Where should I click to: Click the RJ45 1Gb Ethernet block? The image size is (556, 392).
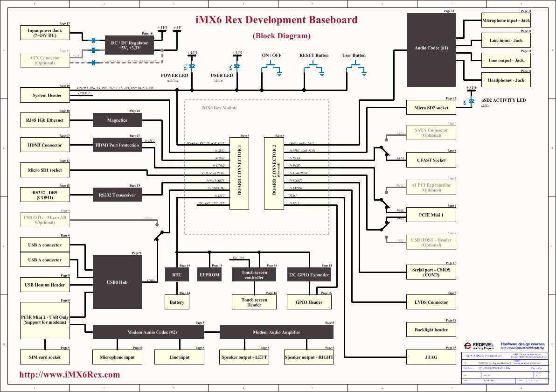[45, 120]
